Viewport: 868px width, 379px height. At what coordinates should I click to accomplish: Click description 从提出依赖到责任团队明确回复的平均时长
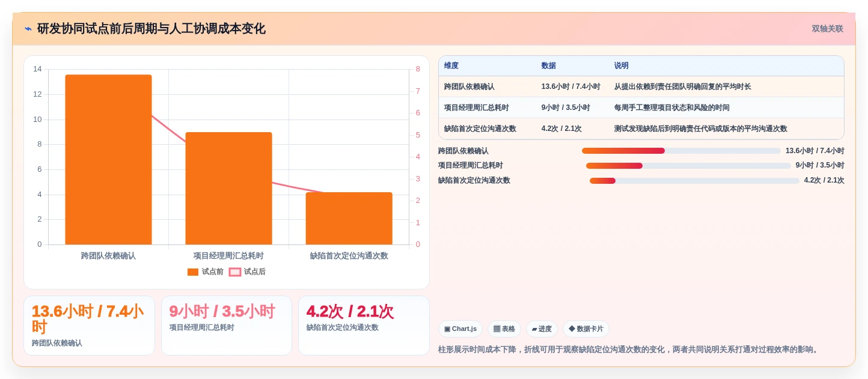point(682,86)
